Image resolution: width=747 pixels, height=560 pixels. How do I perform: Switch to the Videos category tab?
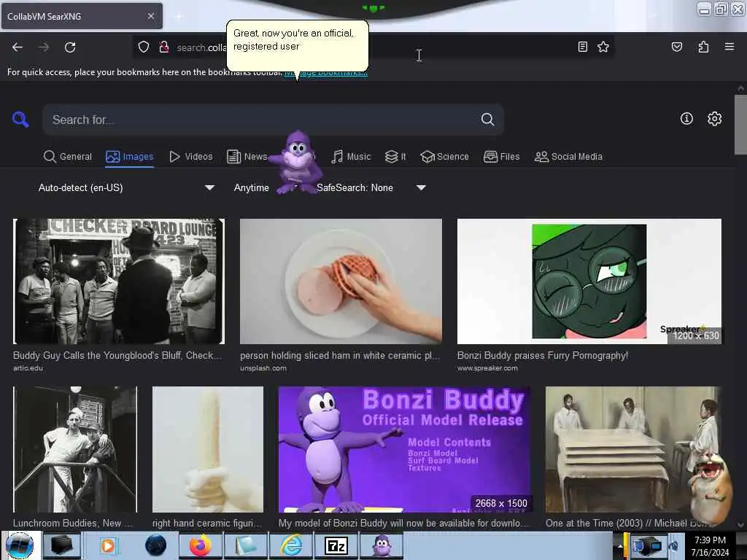[191, 157]
